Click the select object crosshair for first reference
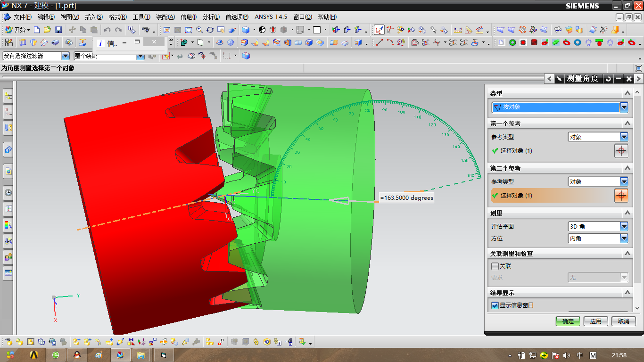This screenshot has width=644, height=362. click(x=621, y=151)
